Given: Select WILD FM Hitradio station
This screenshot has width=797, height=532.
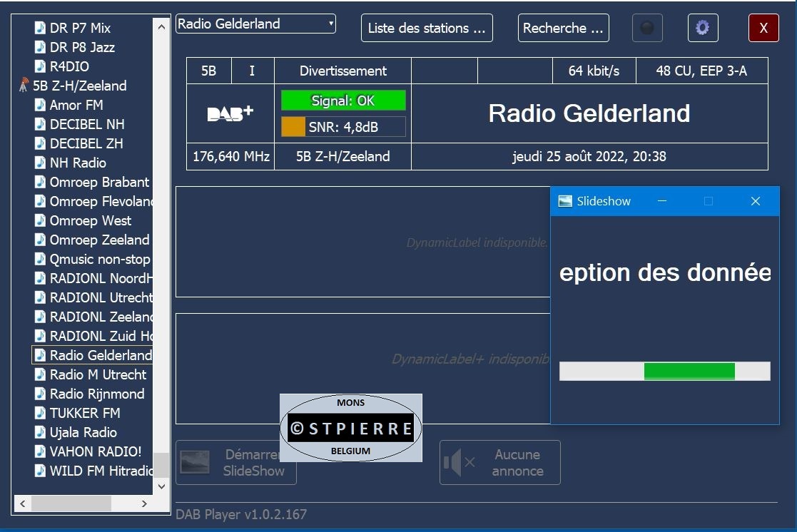Looking at the screenshot, I should coord(101,471).
